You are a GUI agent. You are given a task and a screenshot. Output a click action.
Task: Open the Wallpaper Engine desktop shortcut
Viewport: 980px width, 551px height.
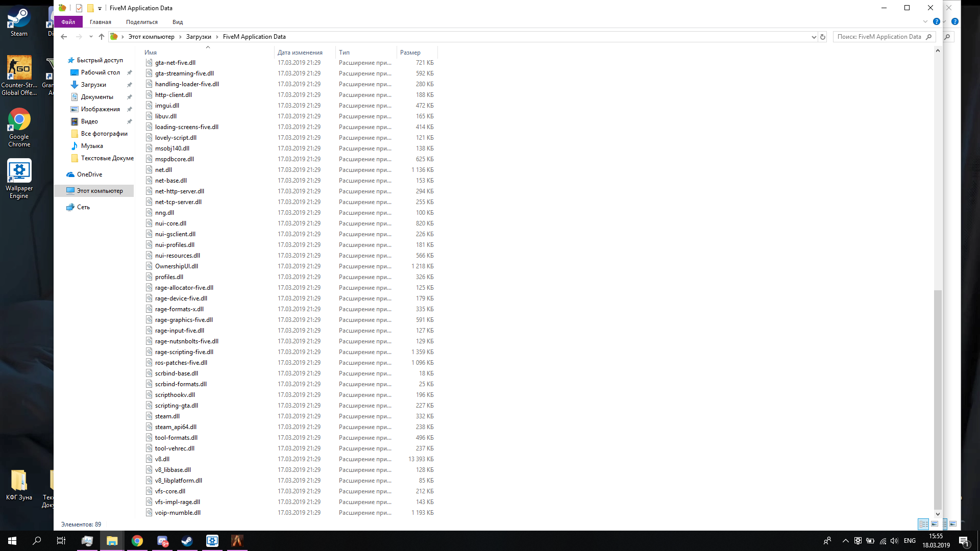19,179
